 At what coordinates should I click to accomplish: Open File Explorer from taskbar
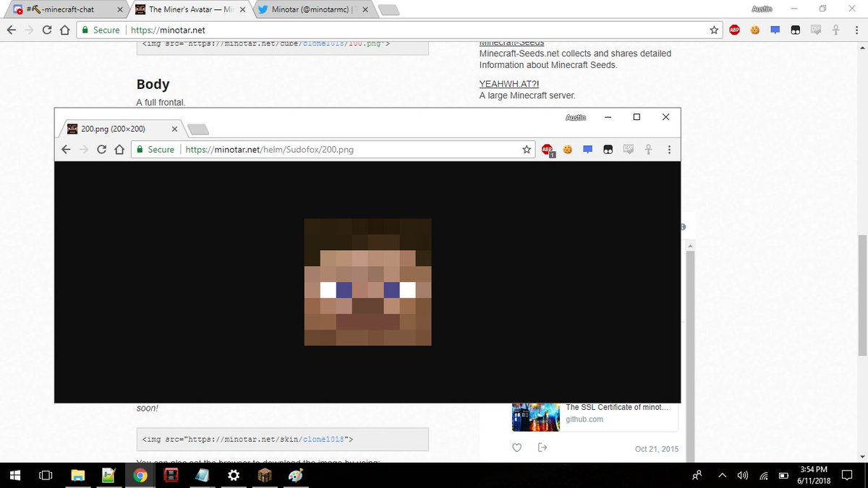point(78,476)
